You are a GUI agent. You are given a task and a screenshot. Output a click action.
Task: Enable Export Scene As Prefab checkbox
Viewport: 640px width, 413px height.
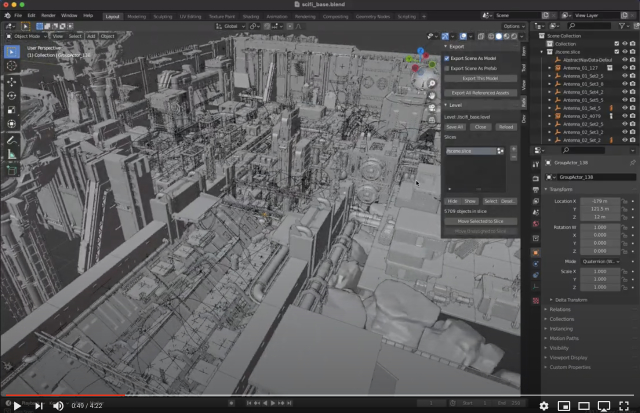tap(447, 68)
